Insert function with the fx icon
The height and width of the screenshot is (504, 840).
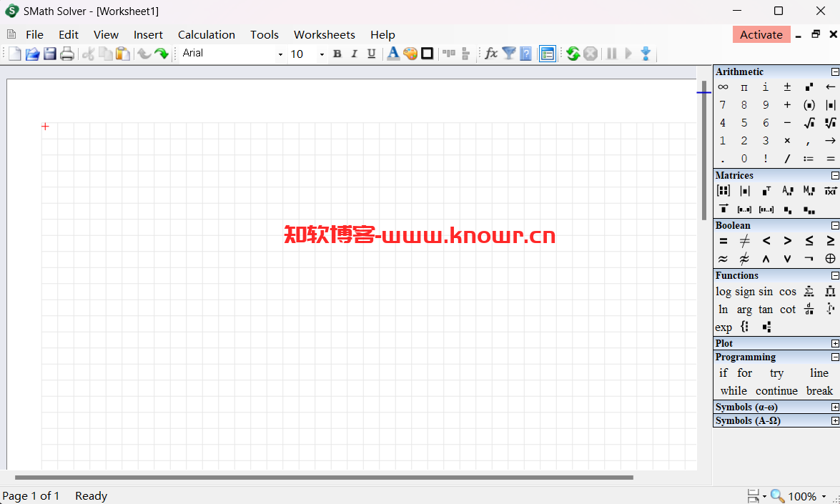(x=490, y=54)
